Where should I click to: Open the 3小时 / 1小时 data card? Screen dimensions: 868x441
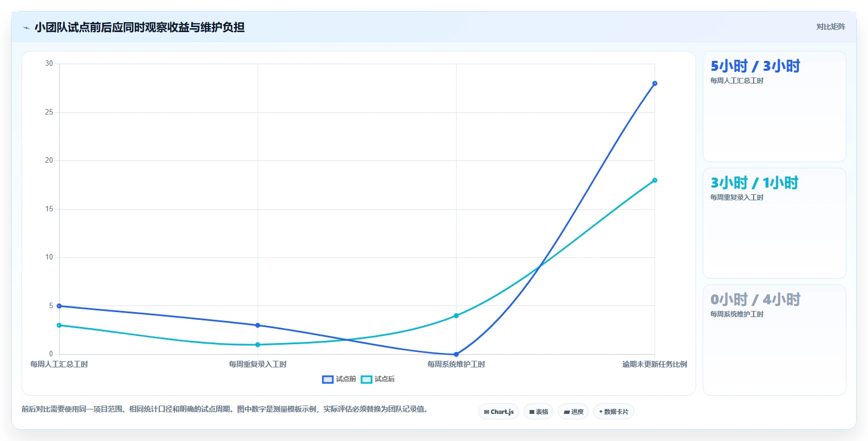click(774, 224)
